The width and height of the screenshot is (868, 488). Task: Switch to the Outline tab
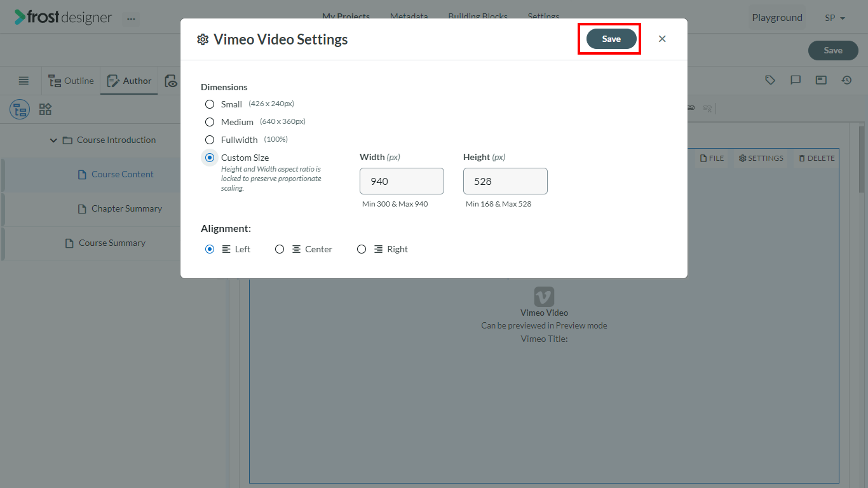(71, 81)
